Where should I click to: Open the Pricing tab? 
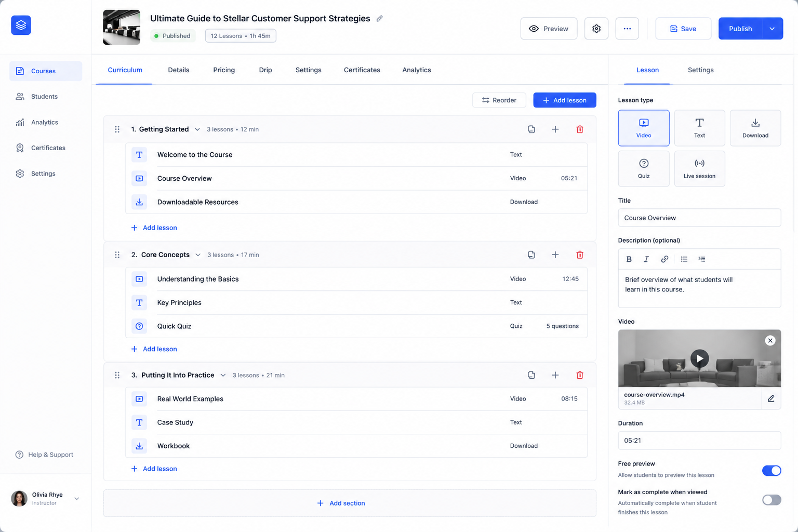(224, 70)
